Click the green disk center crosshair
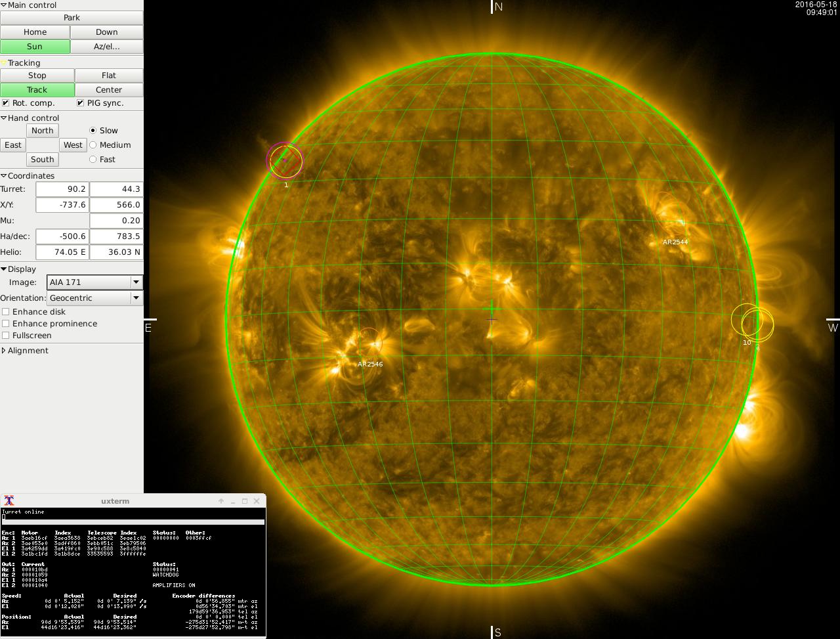 492,309
